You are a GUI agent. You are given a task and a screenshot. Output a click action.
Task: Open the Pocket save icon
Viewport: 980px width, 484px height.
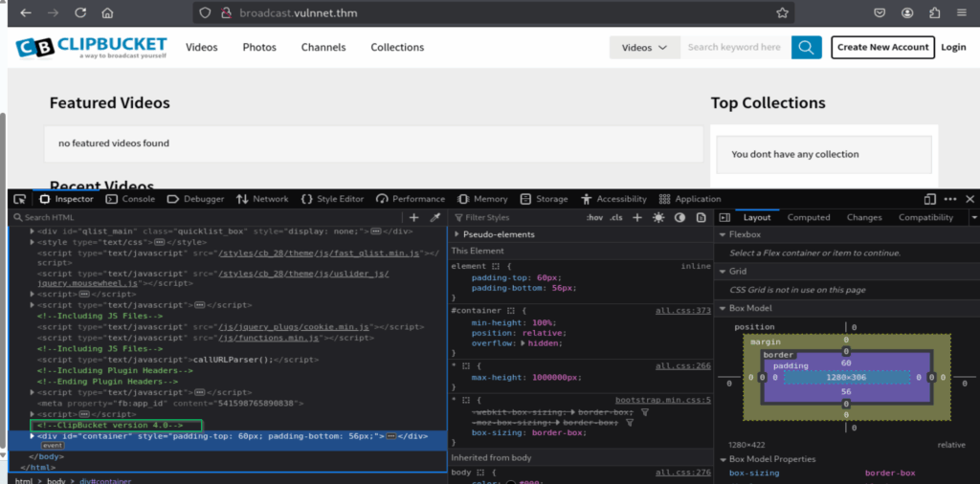tap(880, 12)
